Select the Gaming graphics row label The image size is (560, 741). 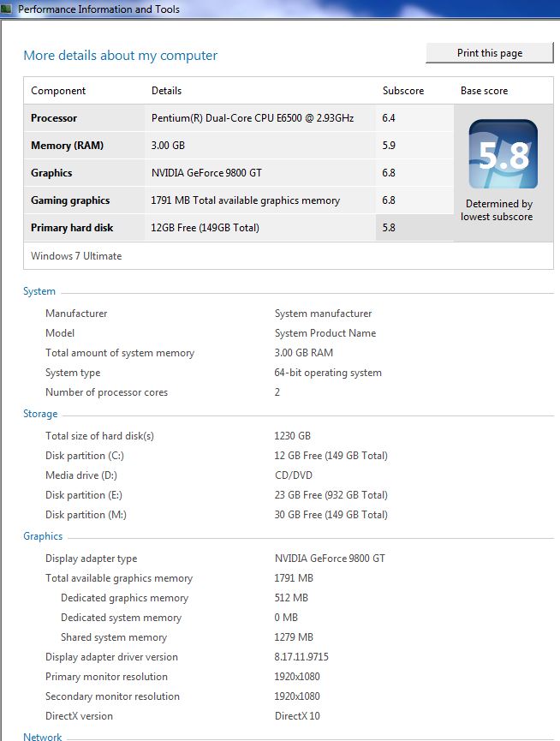[70, 200]
